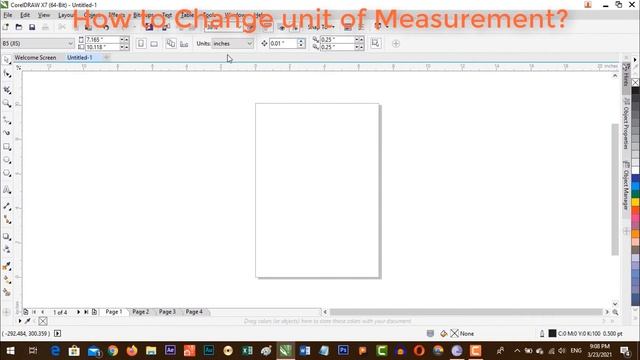This screenshot has width=640, height=360.
Task: Expand the document palette flyout arrow
Action: pyautogui.click(x=20, y=321)
